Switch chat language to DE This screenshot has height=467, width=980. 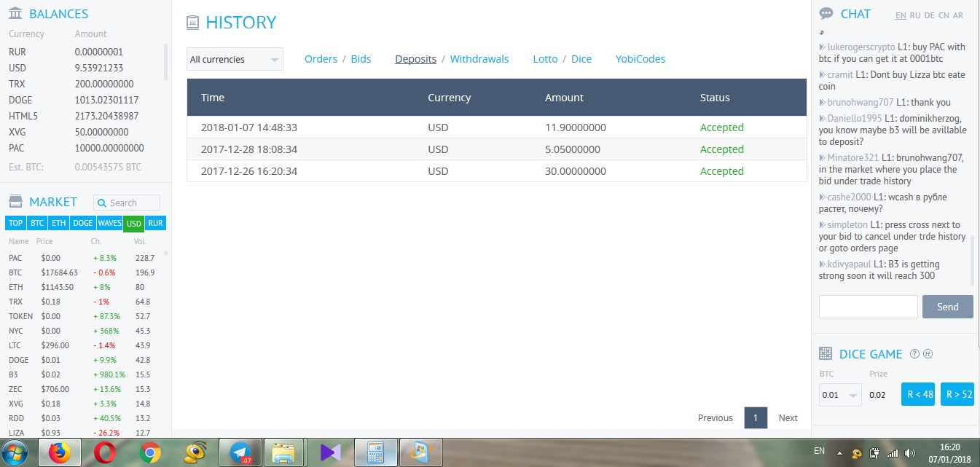click(x=929, y=15)
